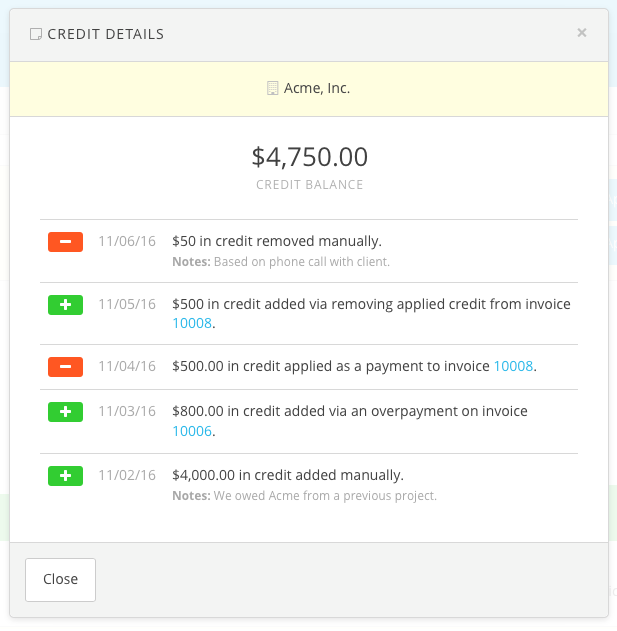The image size is (617, 631).
Task: Click the Credit Details note icon
Action: click(36, 34)
